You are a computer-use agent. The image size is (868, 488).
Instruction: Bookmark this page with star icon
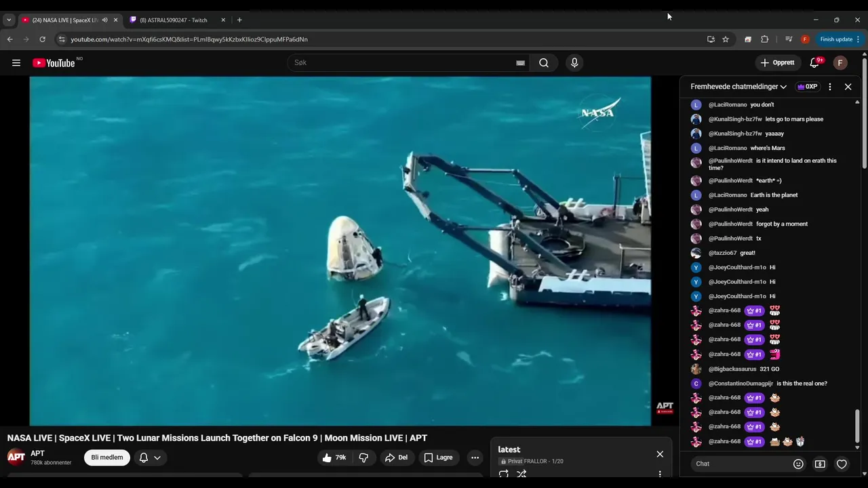tap(726, 39)
